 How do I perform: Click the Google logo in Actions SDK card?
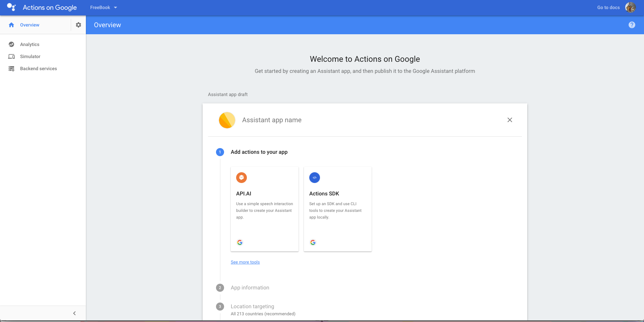click(313, 242)
